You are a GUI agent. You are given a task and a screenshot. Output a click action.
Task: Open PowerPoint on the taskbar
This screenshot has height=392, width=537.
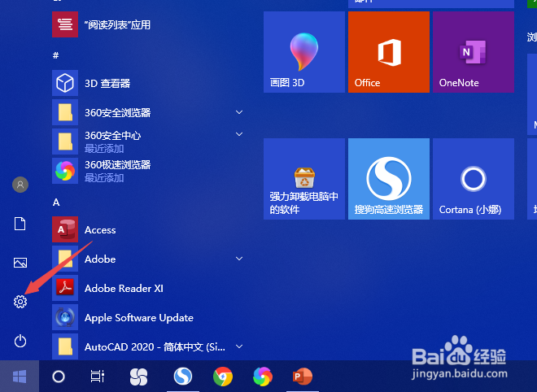pos(303,377)
